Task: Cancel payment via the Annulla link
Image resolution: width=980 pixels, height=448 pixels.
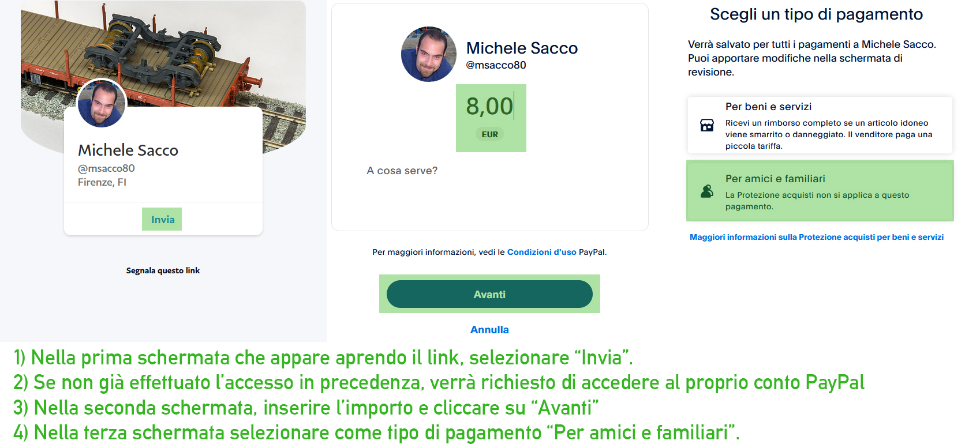Action: coord(489,330)
